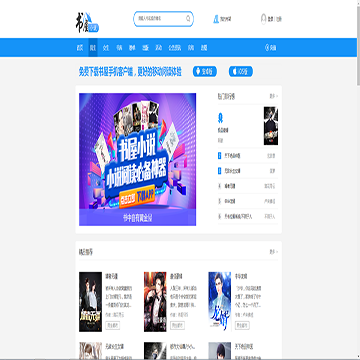360x360 pixels.
Task: Click the page's vertical scrollbar thumb
Action: coord(358,43)
